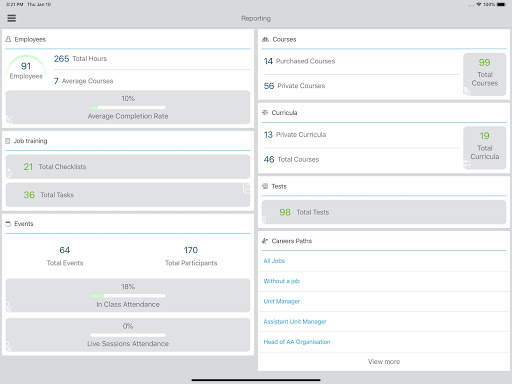Screen dimensions: 512x384
Task: Click the 7 Average Courses row
Action: coord(152,81)
